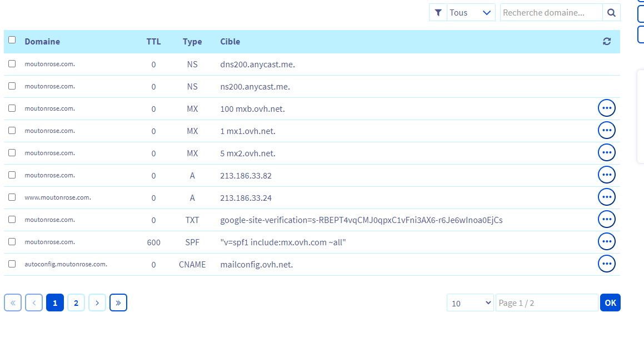This screenshot has height=342, width=644.
Task: Click the OK button to confirm page
Action: pyautogui.click(x=610, y=303)
